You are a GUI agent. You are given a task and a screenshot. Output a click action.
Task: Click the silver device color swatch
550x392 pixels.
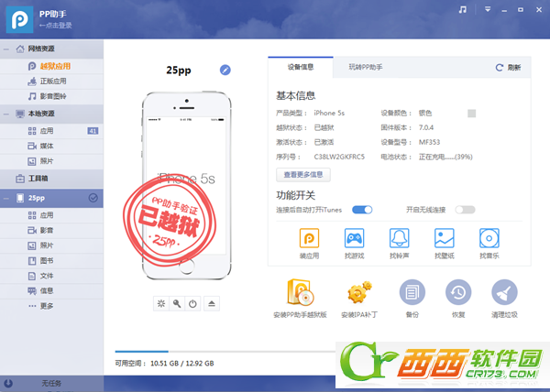click(472, 114)
